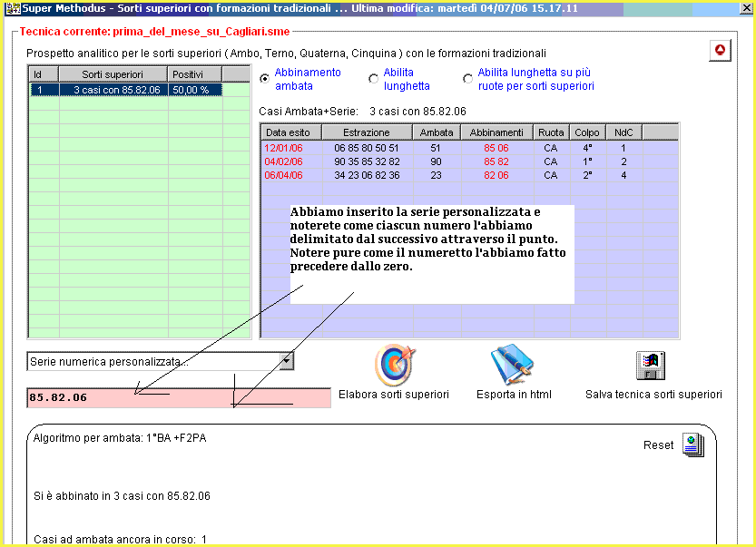Viewport: 756px width, 547px height.
Task: Click the Colpo column header
Action: pos(587,132)
